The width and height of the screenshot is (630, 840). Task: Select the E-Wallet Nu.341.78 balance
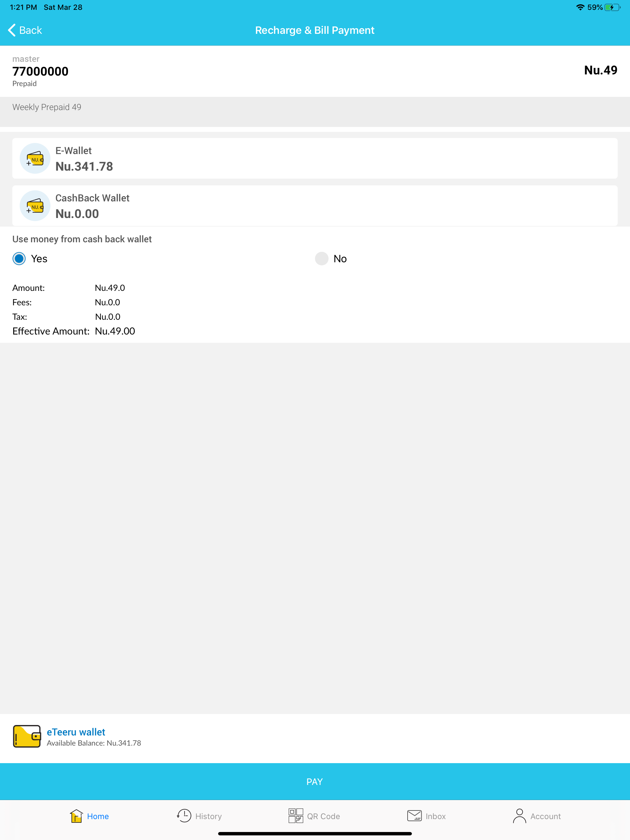(x=84, y=166)
